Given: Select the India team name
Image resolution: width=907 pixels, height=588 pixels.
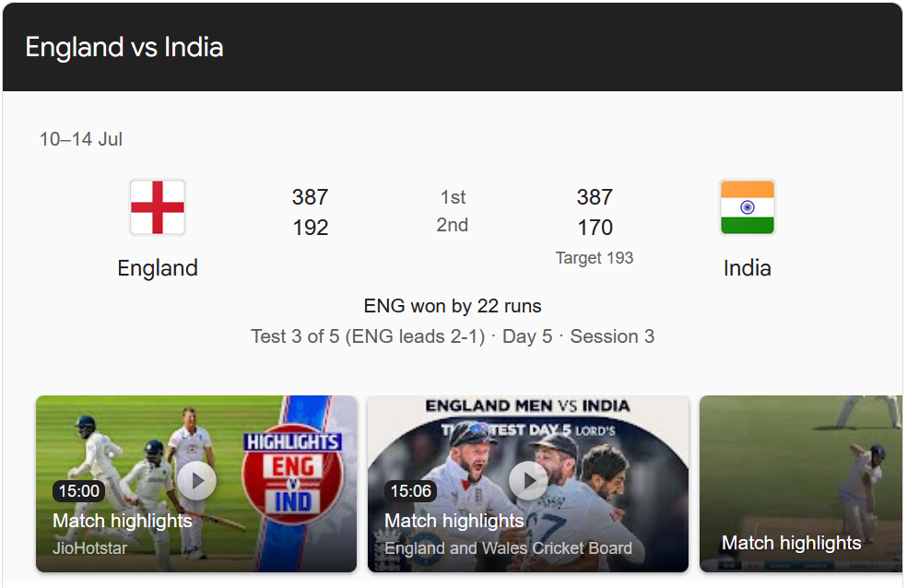Looking at the screenshot, I should click(x=747, y=268).
